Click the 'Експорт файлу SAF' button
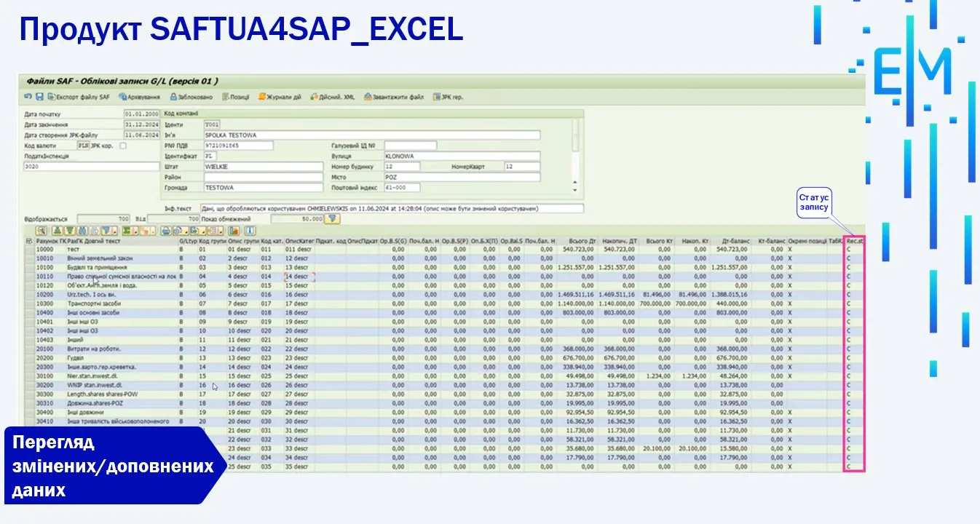Image resolution: width=980 pixels, height=524 pixels. coord(79,97)
